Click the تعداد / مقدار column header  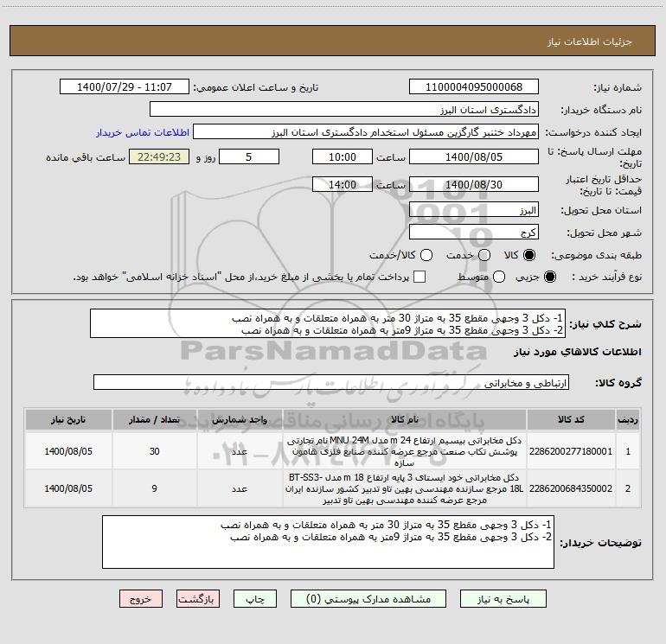154,419
